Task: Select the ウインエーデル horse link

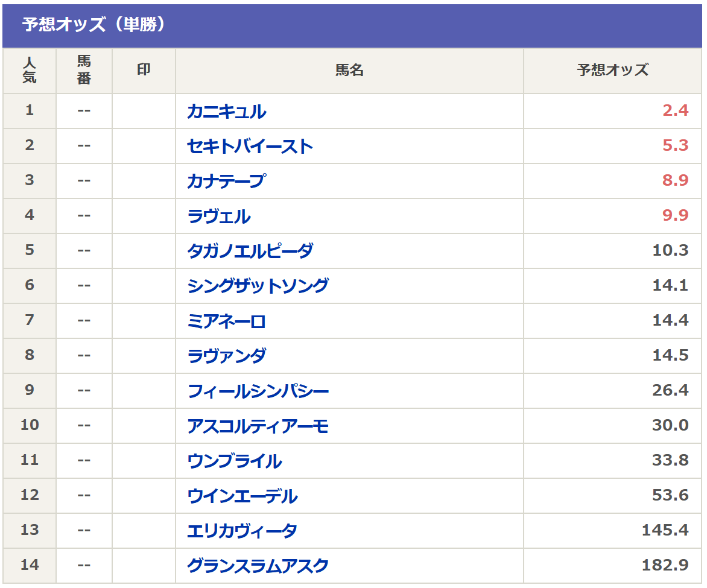Action: click(242, 496)
